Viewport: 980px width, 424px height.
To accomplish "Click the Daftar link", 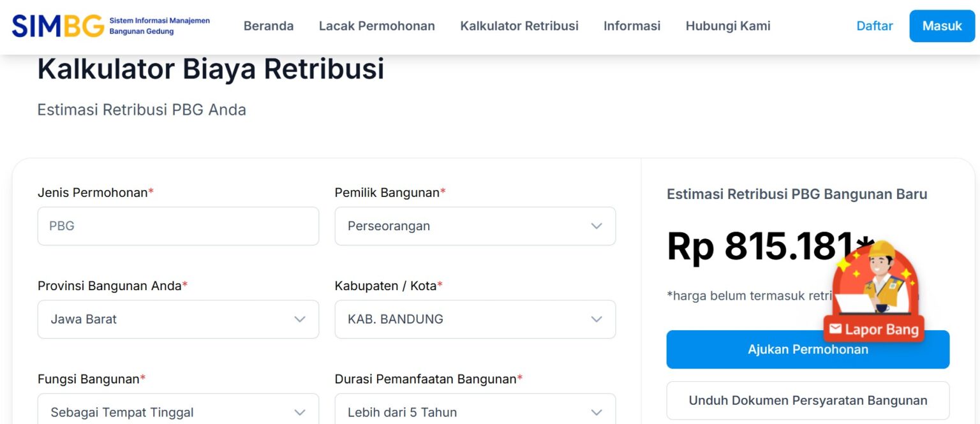I will [874, 26].
